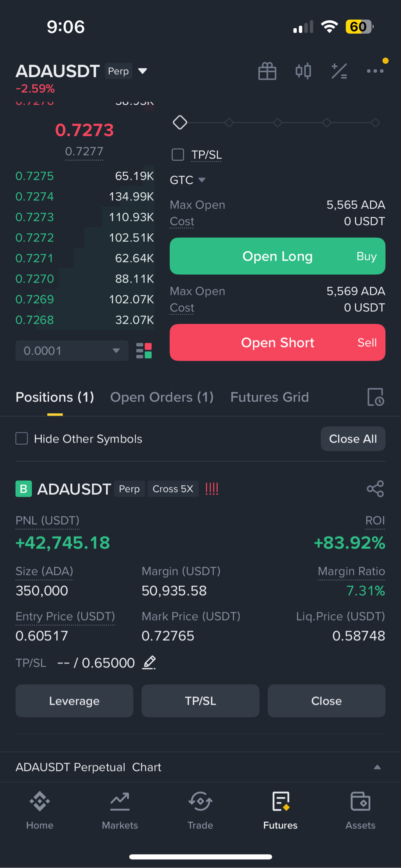Image resolution: width=401 pixels, height=868 pixels.
Task: Enable the TP/SL checkbox in order form
Action: [178, 155]
